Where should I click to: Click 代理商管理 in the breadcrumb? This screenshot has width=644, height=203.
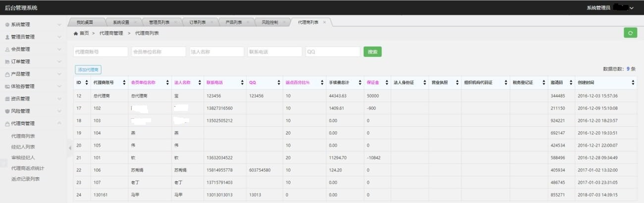111,33
